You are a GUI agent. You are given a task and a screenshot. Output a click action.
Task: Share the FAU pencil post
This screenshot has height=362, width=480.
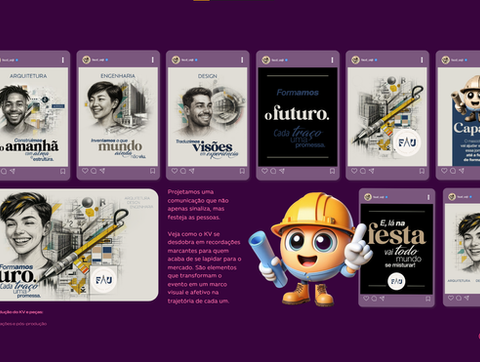(x=371, y=171)
